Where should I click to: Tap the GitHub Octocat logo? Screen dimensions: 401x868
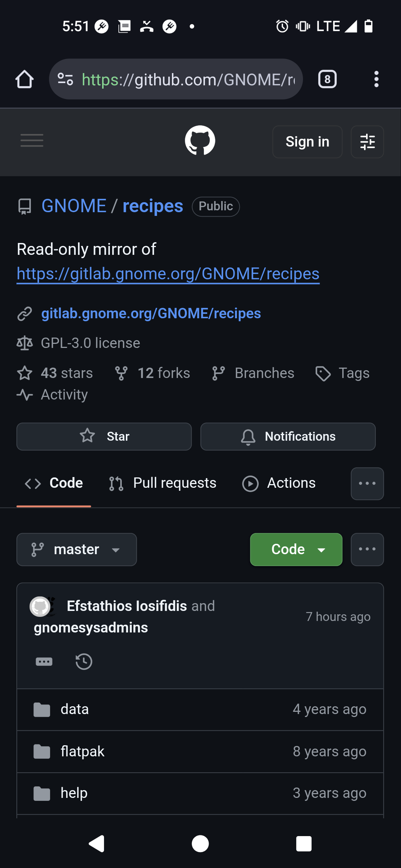(x=200, y=141)
